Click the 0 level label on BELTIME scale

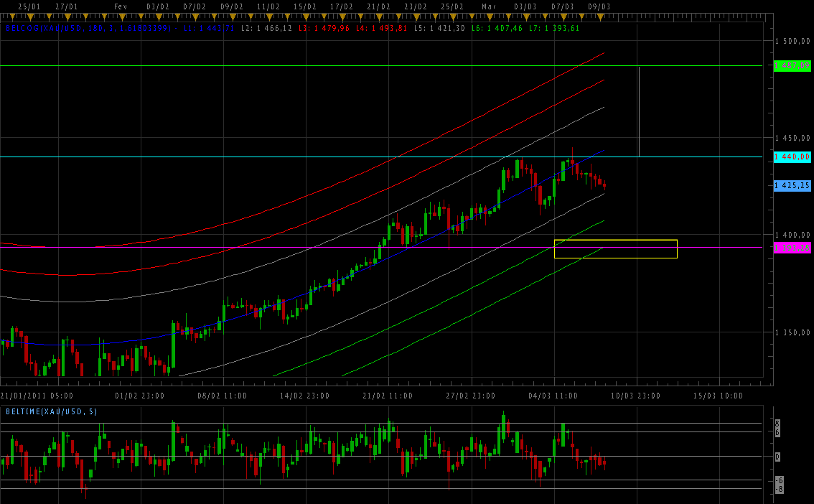778,457
